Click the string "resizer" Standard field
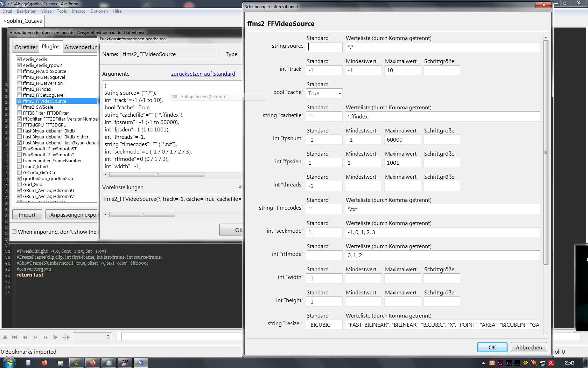This screenshot has height=368, width=588. (324, 325)
